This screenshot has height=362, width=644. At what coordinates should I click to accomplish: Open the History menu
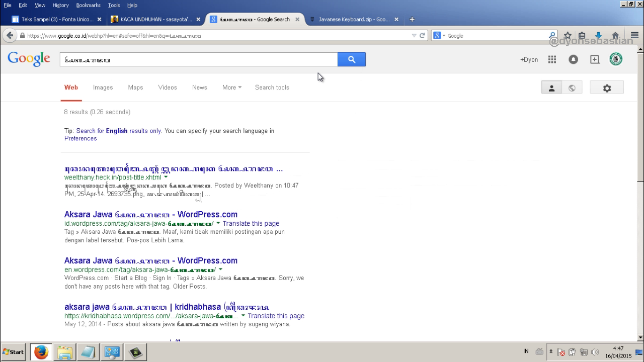[60, 5]
